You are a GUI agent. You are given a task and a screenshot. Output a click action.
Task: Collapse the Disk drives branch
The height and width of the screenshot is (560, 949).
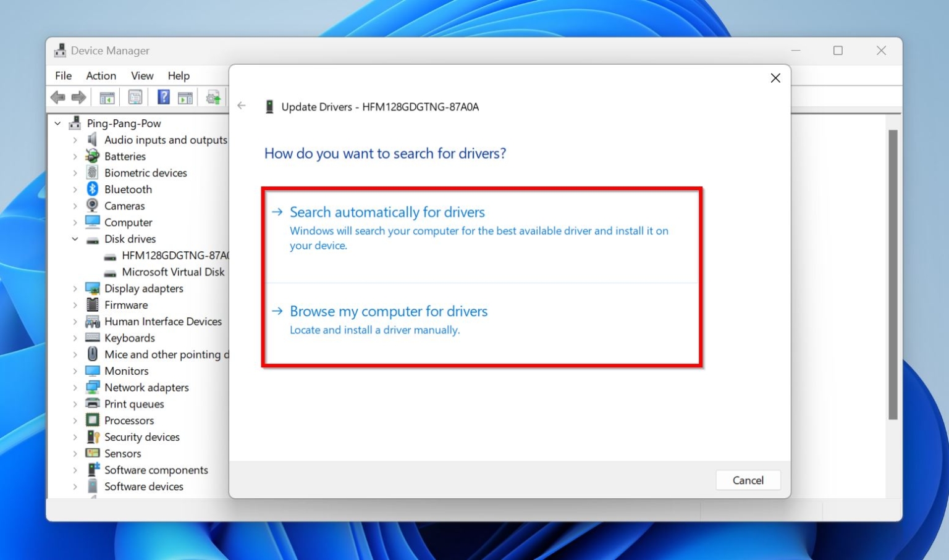point(74,239)
